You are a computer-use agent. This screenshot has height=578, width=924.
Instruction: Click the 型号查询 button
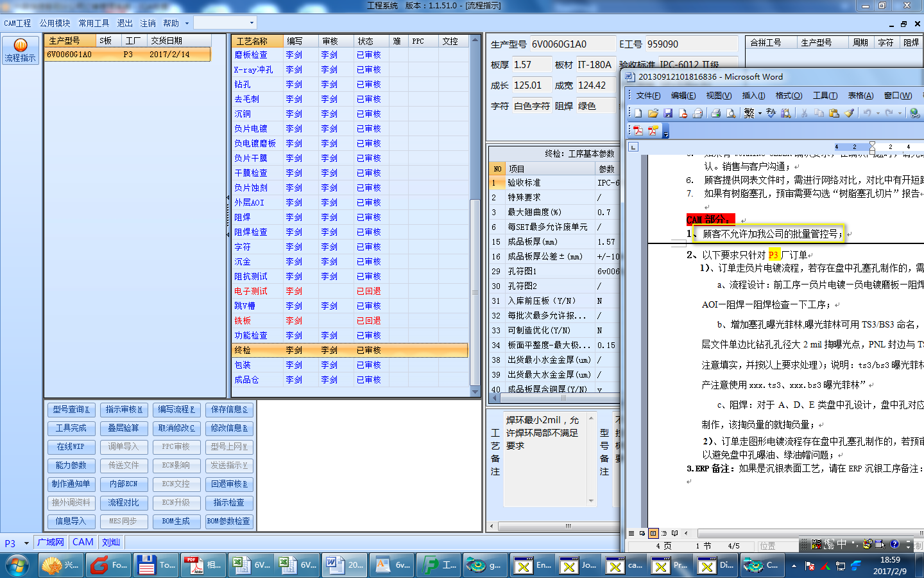(71, 409)
